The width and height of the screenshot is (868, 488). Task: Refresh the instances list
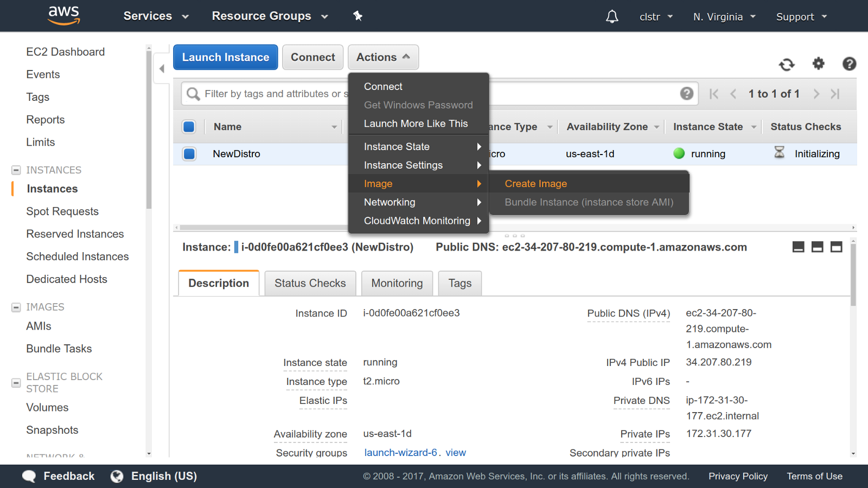(787, 65)
